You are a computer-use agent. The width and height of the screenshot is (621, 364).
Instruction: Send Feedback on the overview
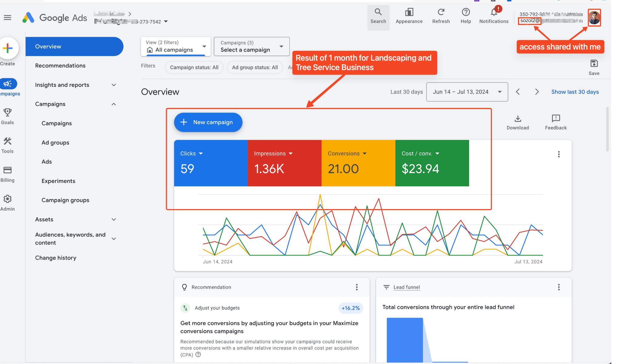point(556,122)
